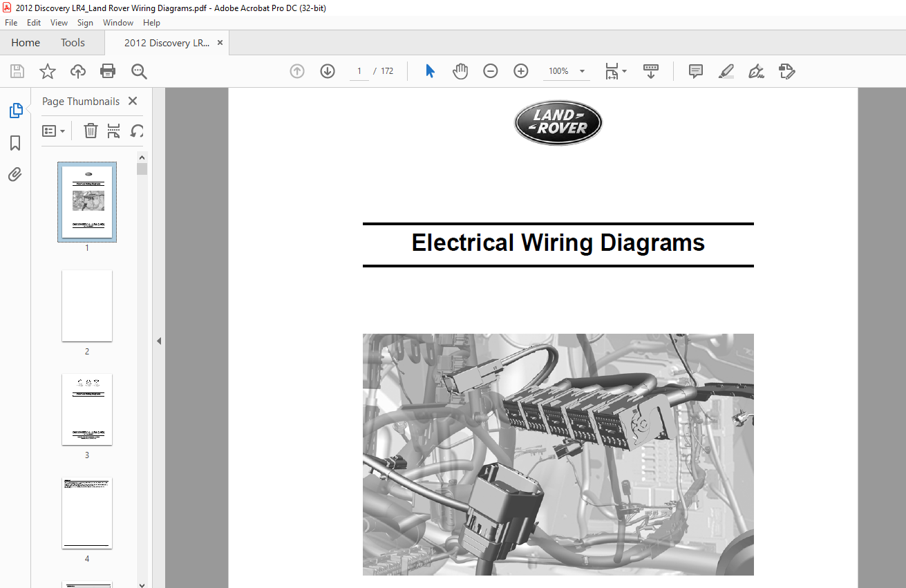906x588 pixels.
Task: Click the stamp or send-for-signature icon
Action: click(786, 71)
